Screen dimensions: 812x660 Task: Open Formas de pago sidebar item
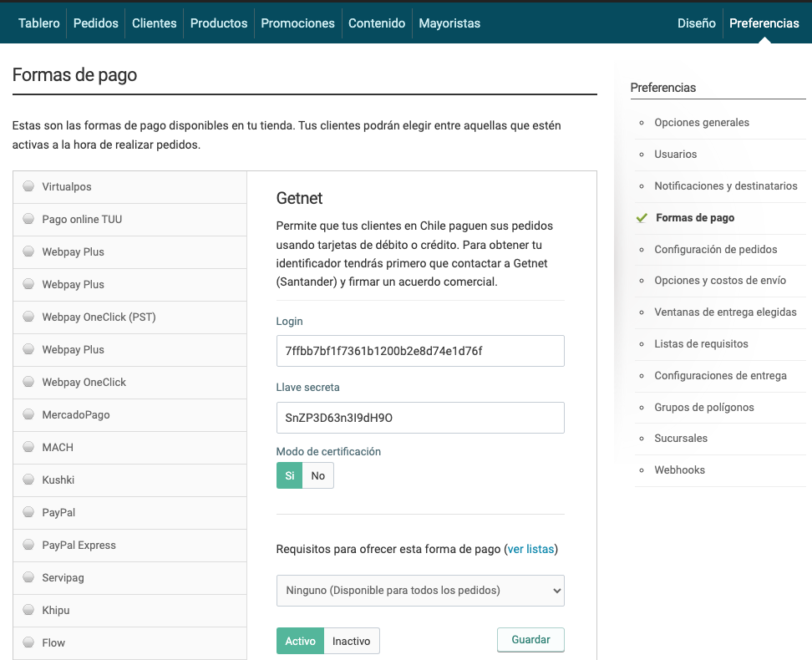click(x=695, y=218)
